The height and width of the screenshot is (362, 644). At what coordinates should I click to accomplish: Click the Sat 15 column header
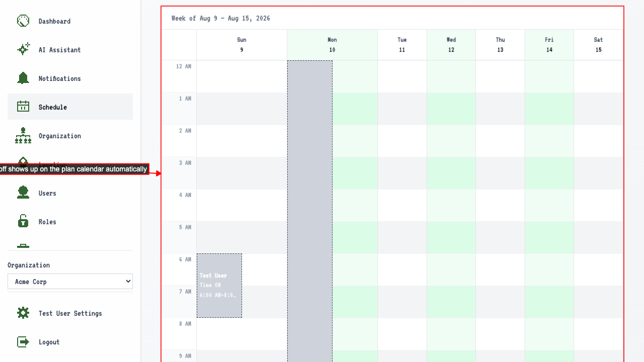[598, 45]
